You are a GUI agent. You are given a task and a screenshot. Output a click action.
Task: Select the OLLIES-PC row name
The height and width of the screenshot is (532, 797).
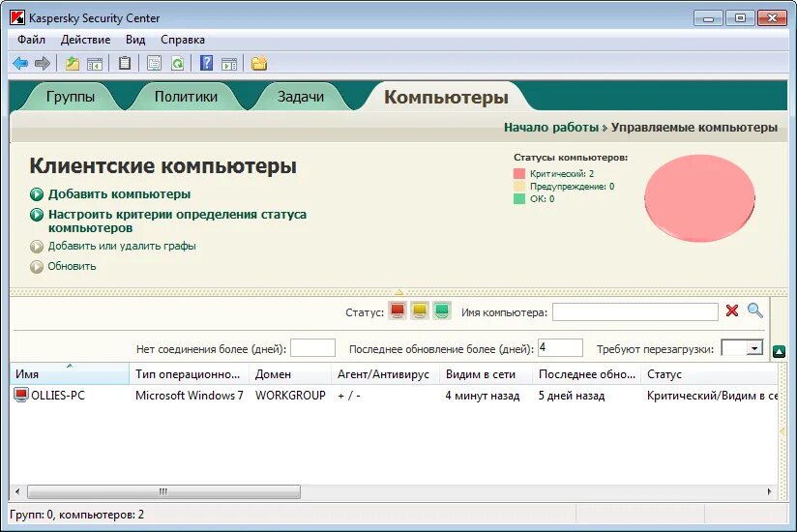tap(58, 396)
